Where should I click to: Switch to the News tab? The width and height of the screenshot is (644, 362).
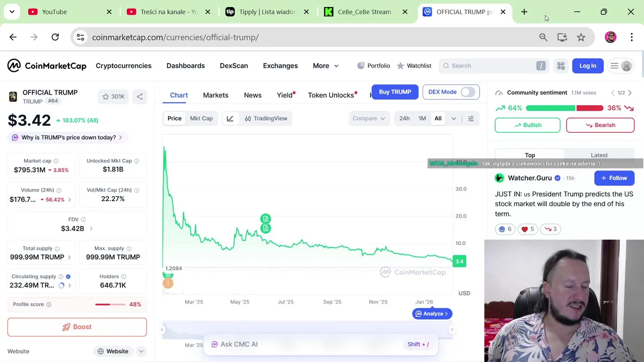(x=253, y=95)
